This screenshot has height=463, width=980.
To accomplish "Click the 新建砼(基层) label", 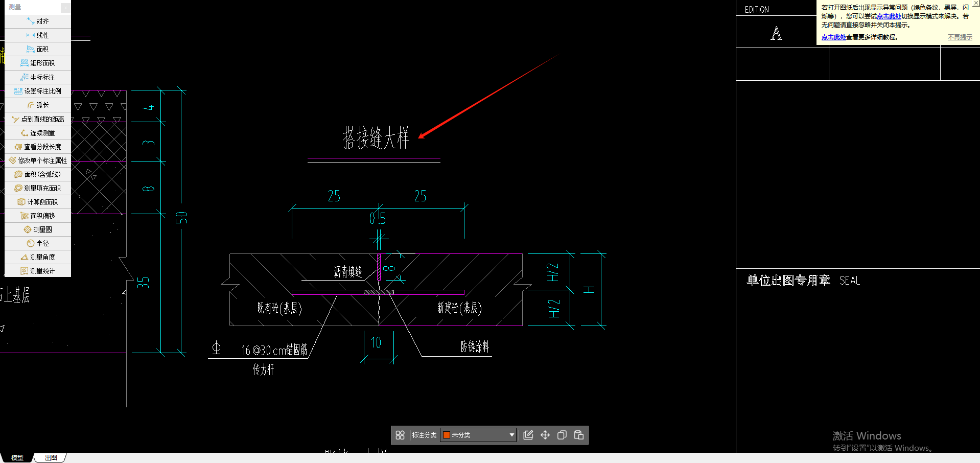I will click(x=459, y=308).
